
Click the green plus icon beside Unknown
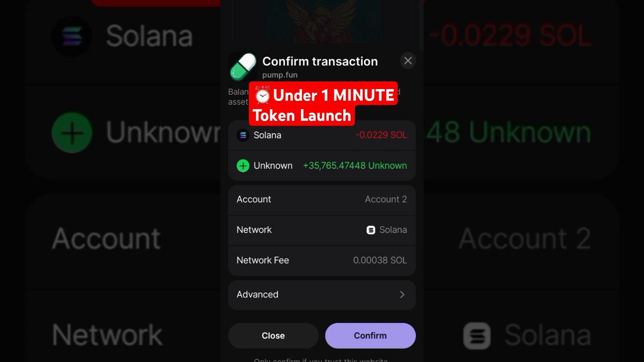[x=243, y=166]
